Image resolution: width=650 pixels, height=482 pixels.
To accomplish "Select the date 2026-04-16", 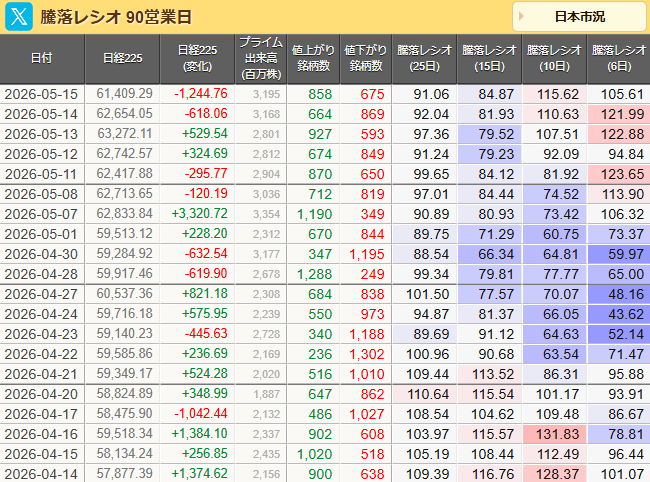I will (x=41, y=434).
